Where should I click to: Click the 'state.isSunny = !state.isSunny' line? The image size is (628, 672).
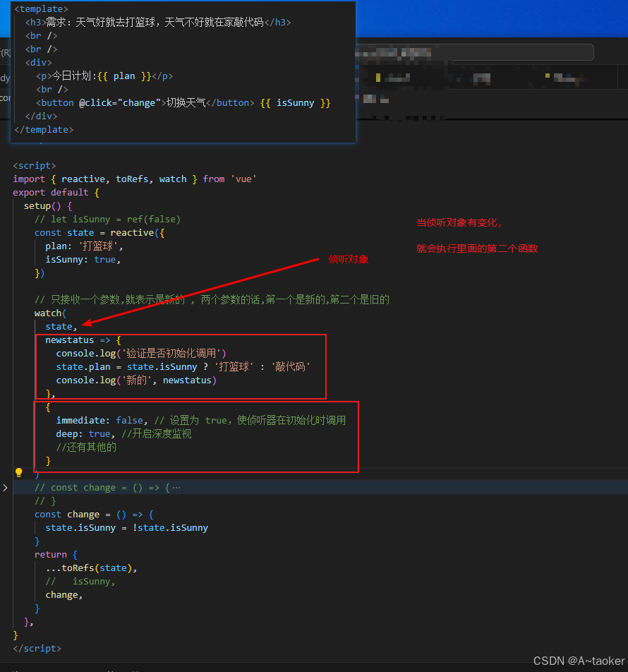click(127, 527)
